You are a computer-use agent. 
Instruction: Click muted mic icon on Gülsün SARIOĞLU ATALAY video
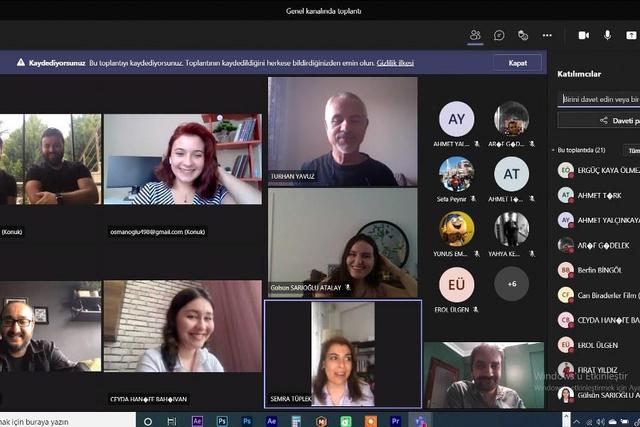[348, 287]
